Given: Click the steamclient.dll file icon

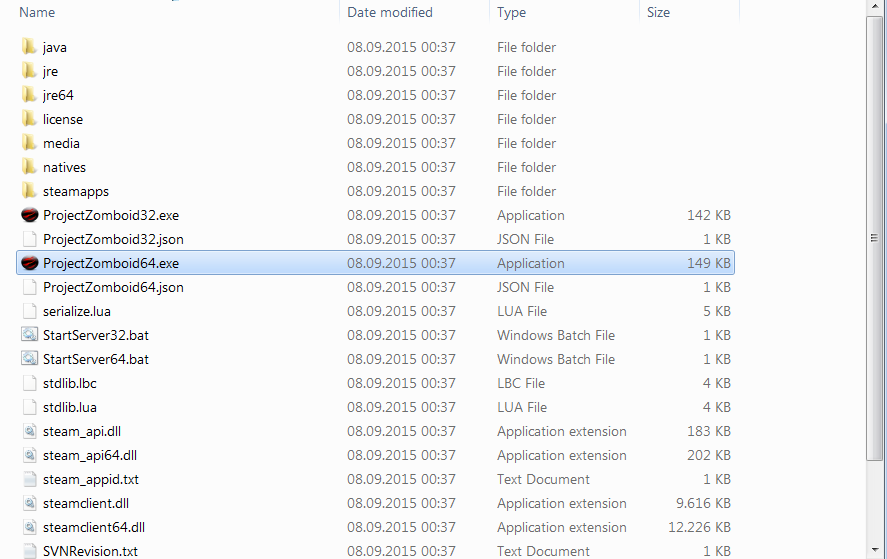Looking at the screenshot, I should pos(29,503).
